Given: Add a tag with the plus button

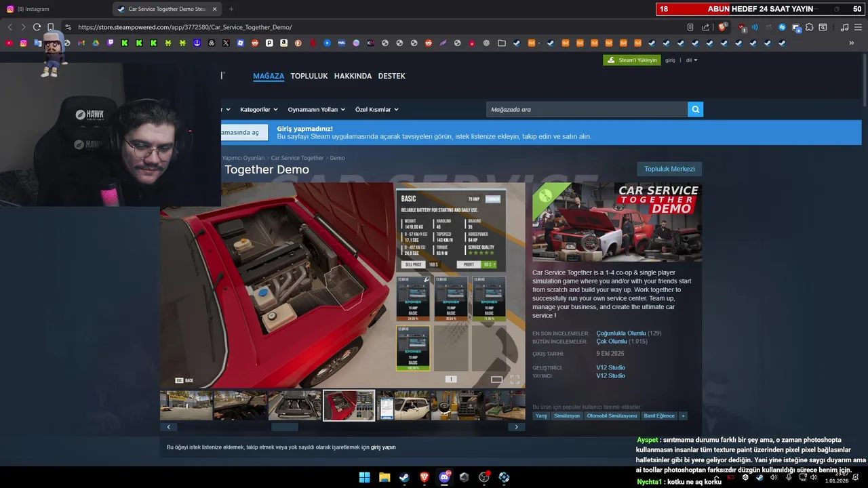Looking at the screenshot, I should pyautogui.click(x=683, y=415).
